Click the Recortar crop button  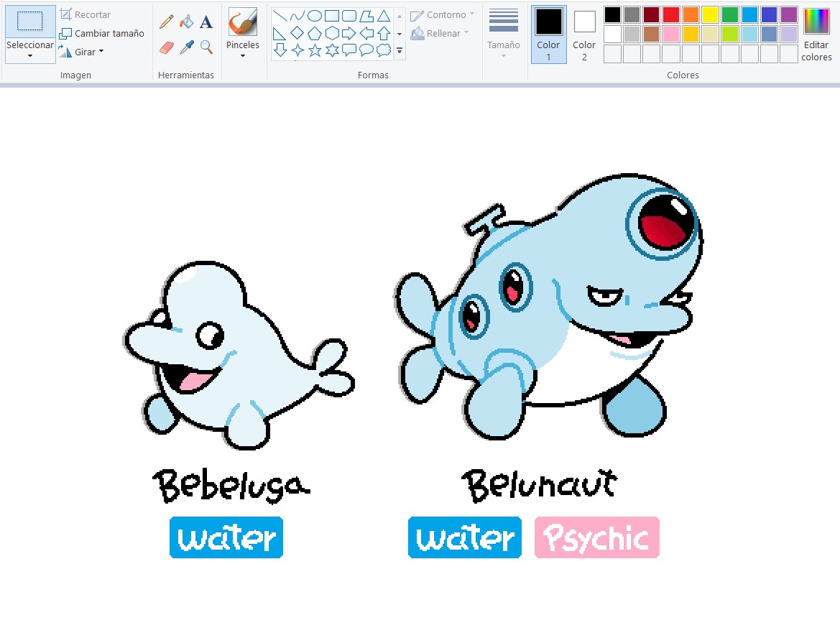86,14
